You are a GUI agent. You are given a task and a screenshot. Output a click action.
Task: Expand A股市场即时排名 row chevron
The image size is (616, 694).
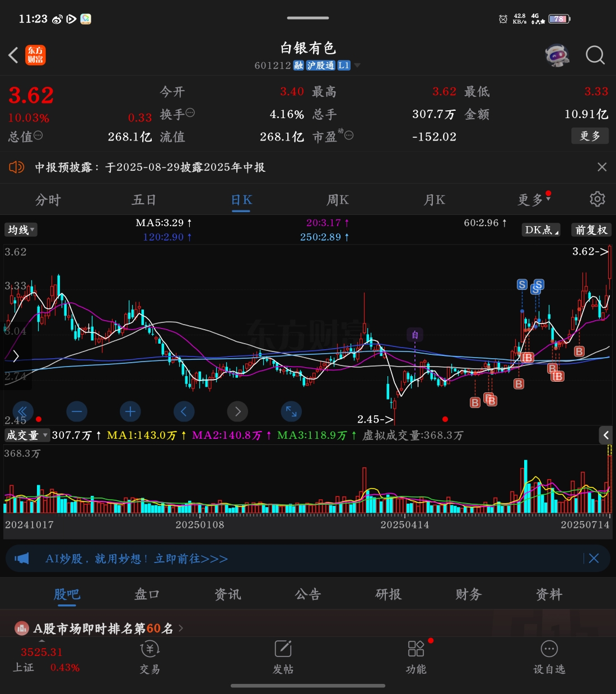pos(181,629)
